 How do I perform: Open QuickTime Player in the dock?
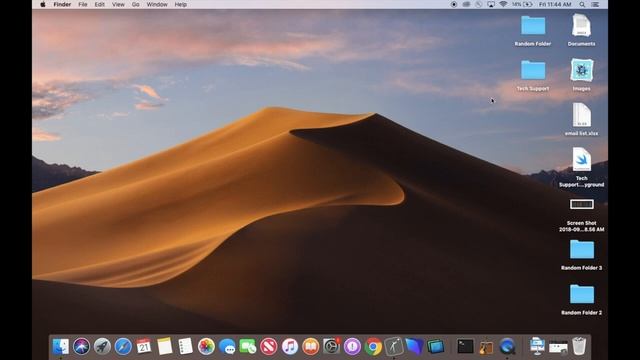507,347
